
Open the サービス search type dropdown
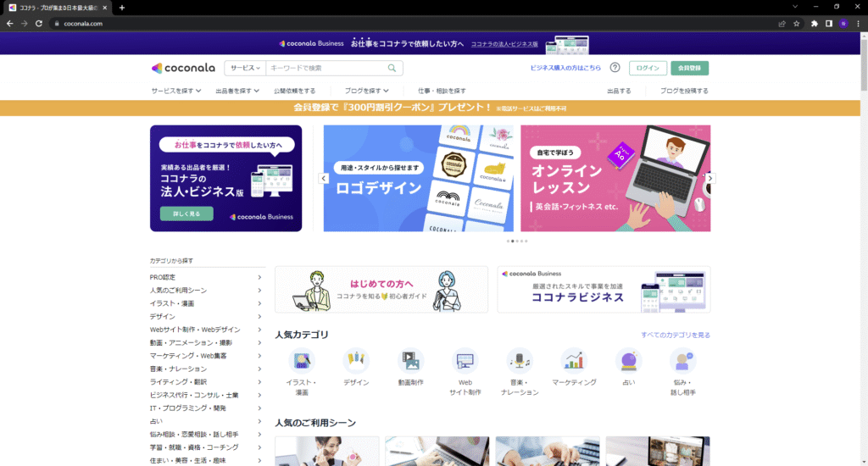click(x=245, y=68)
